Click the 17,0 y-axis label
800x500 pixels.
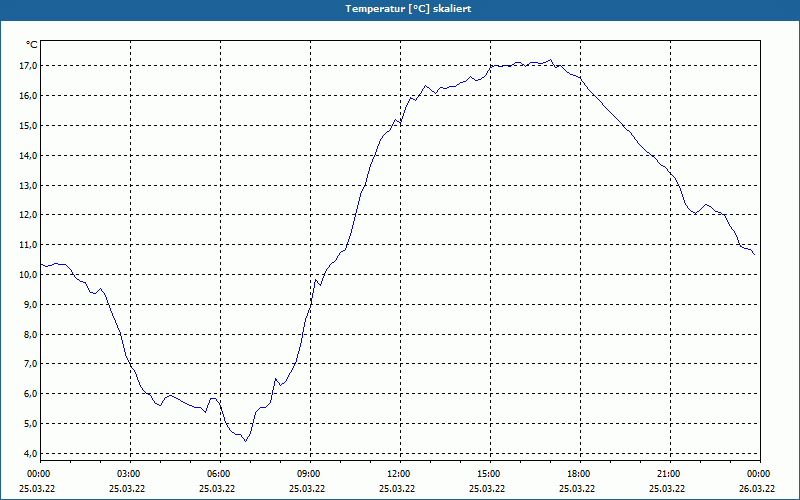pos(28,65)
